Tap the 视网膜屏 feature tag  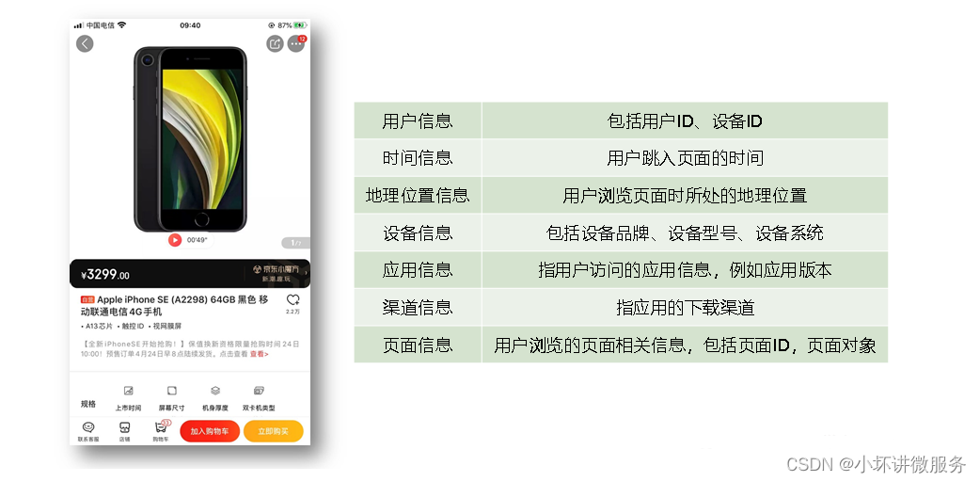pos(166,326)
